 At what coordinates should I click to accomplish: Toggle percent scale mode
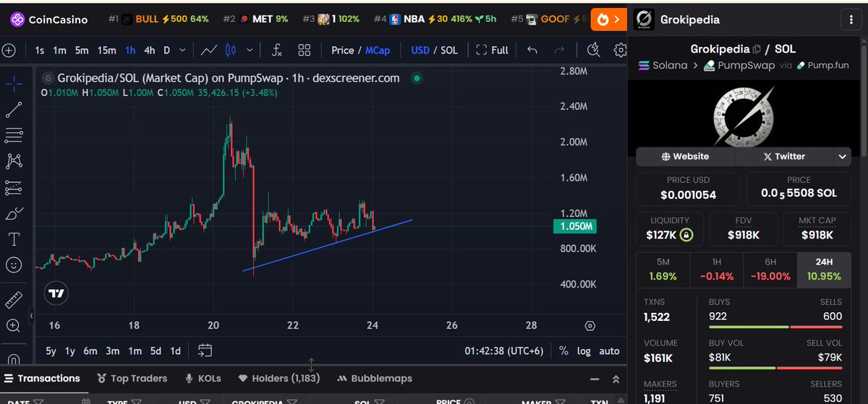pyautogui.click(x=563, y=351)
